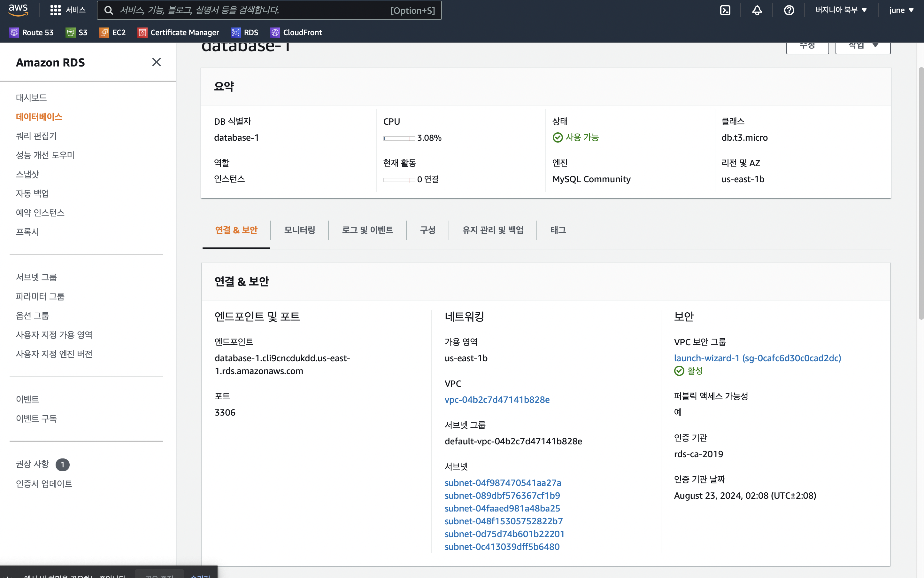Click the CloudFront shortcut icon

click(x=275, y=33)
